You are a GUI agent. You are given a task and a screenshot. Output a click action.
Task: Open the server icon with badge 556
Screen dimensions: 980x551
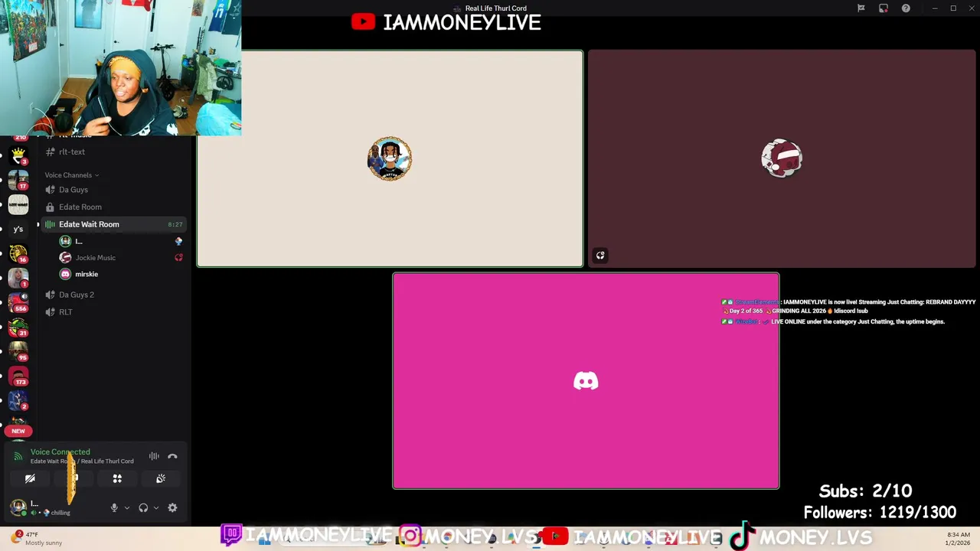(18, 302)
